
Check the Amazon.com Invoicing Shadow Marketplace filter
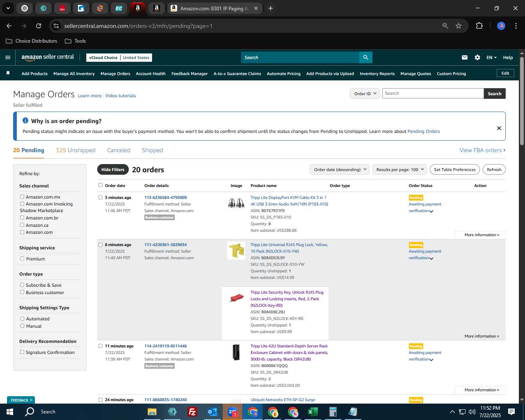tap(22, 203)
